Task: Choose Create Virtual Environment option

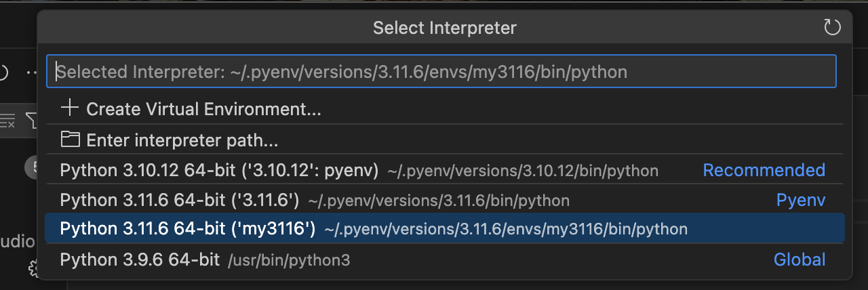Action: 203,109
